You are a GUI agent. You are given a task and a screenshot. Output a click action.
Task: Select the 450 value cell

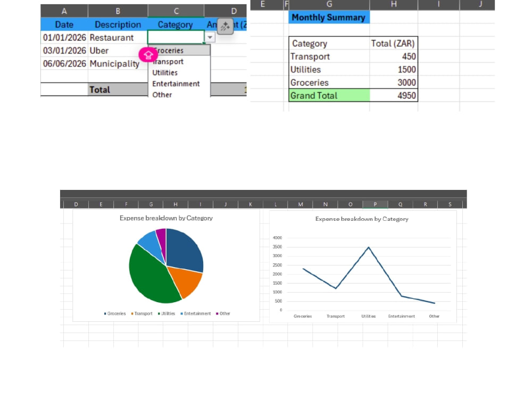[393, 56]
